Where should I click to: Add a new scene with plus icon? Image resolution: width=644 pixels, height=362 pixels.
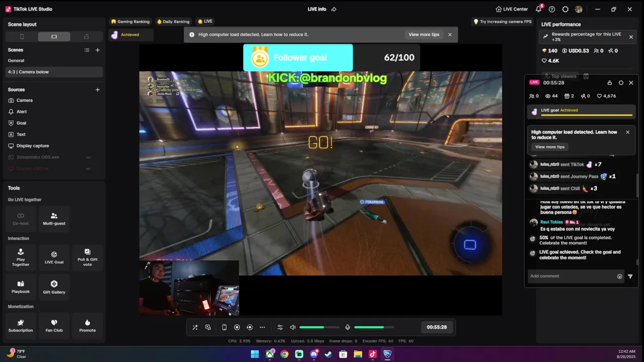[98, 50]
